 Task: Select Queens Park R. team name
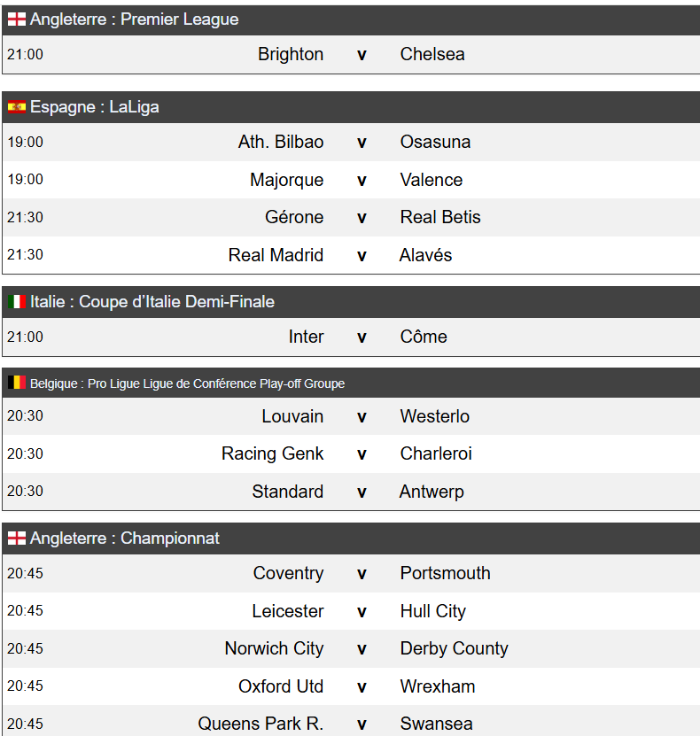point(261,724)
